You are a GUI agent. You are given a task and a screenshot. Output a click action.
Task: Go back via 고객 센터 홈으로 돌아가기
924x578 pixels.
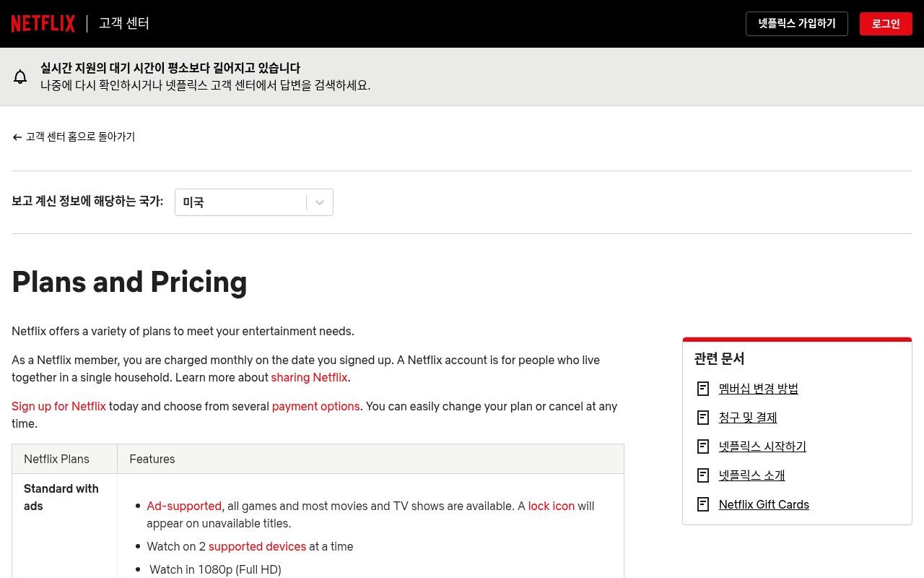pyautogui.click(x=74, y=137)
